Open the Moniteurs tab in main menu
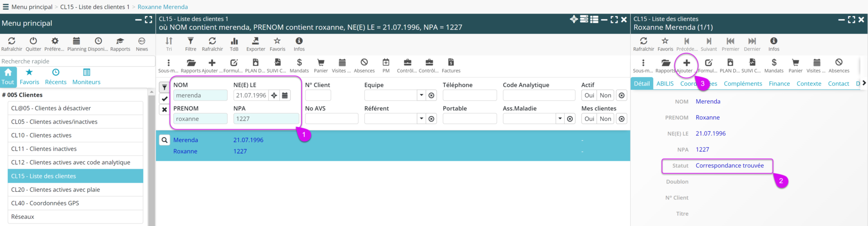868x226 pixels. click(x=86, y=77)
